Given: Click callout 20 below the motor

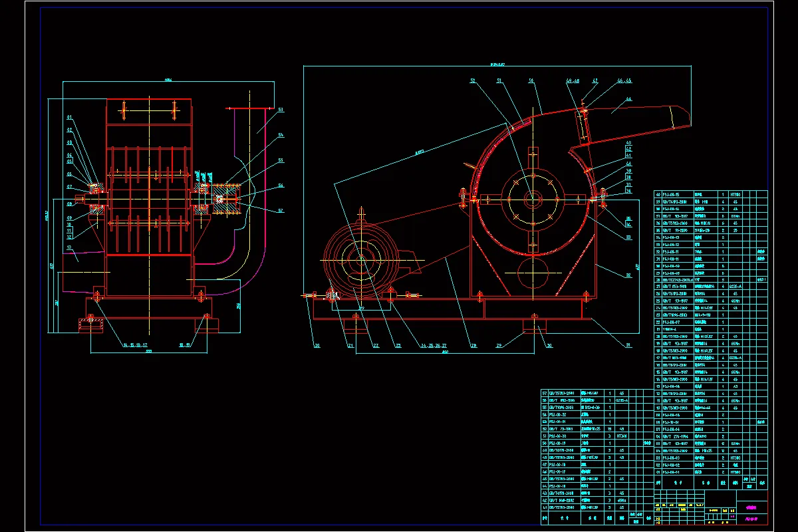Looking at the screenshot, I should point(317,345).
